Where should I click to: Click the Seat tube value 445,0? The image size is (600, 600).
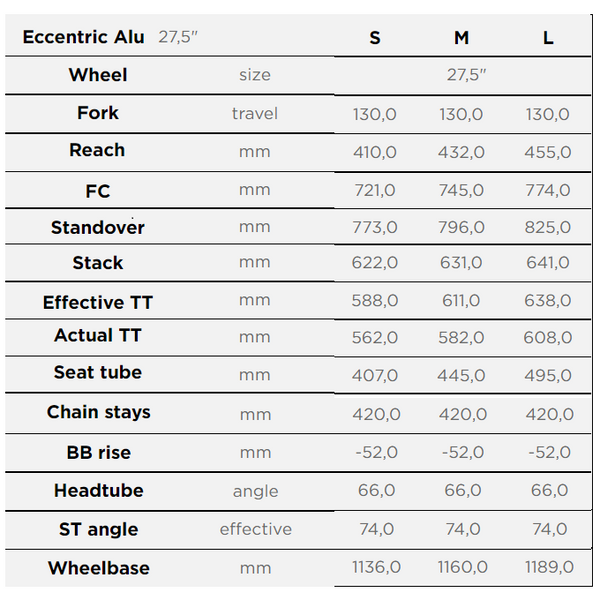461,375
